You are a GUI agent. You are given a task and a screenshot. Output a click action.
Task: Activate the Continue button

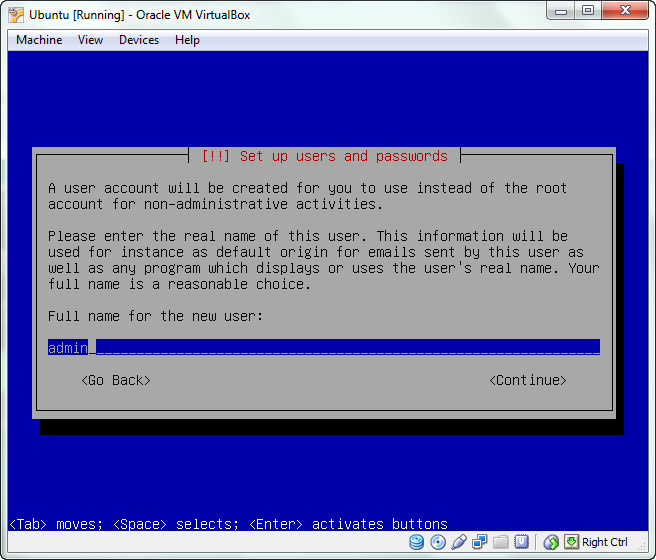(528, 380)
